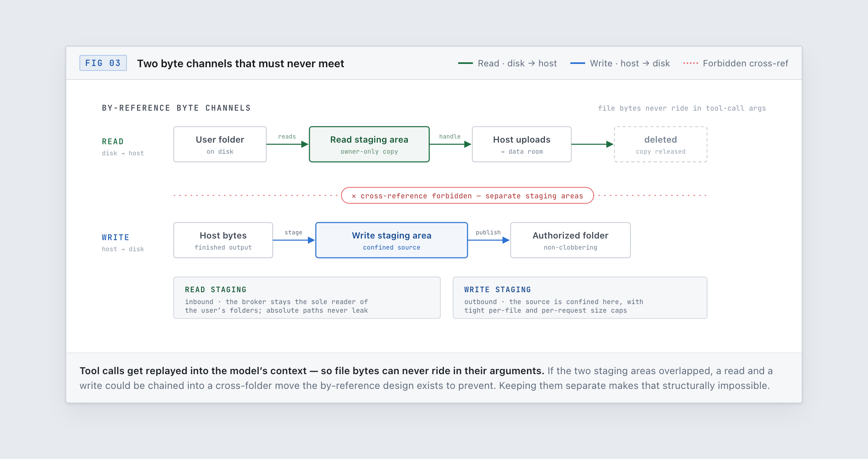
Task: Select legend text "Forbidden cross-ref"
Action: 746,64
